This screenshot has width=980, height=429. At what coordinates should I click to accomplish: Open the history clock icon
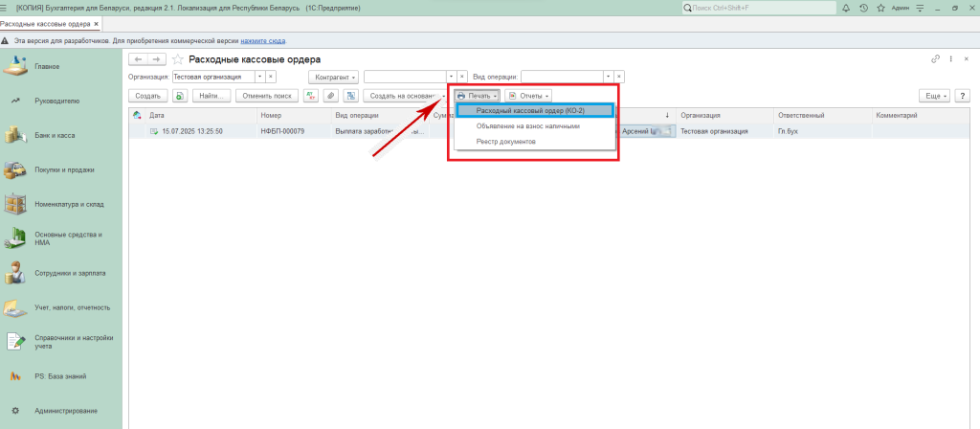click(863, 8)
